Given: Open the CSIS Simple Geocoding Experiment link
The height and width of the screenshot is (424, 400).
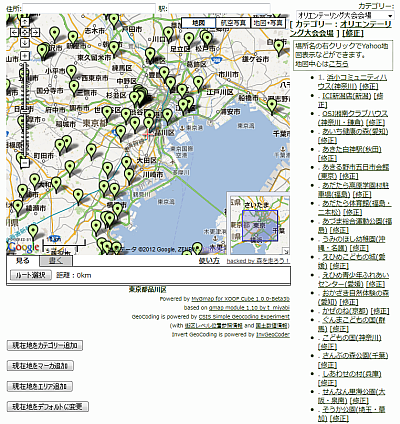Looking at the screenshot, I should 244,317.
